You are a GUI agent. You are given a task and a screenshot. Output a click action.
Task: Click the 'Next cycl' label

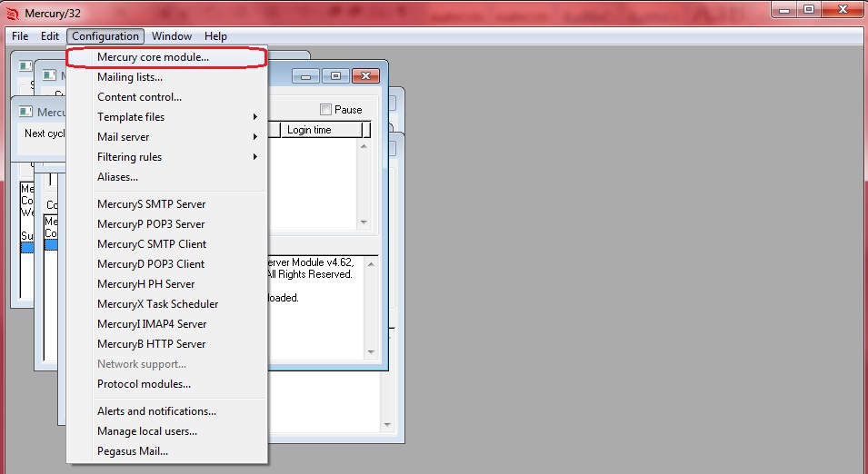coord(45,133)
